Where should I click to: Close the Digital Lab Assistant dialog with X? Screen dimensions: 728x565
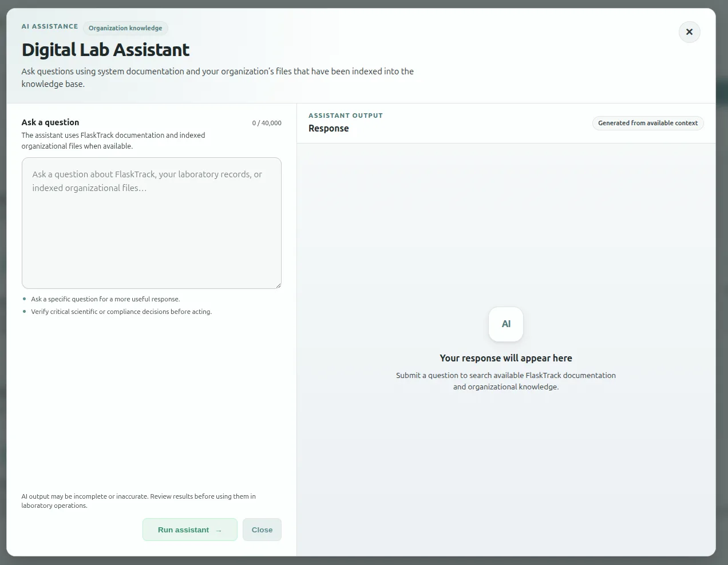tap(689, 32)
